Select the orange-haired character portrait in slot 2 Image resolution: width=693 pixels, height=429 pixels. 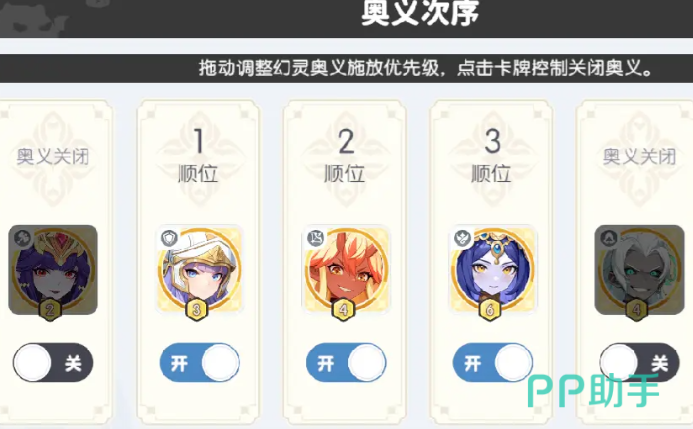coord(346,270)
